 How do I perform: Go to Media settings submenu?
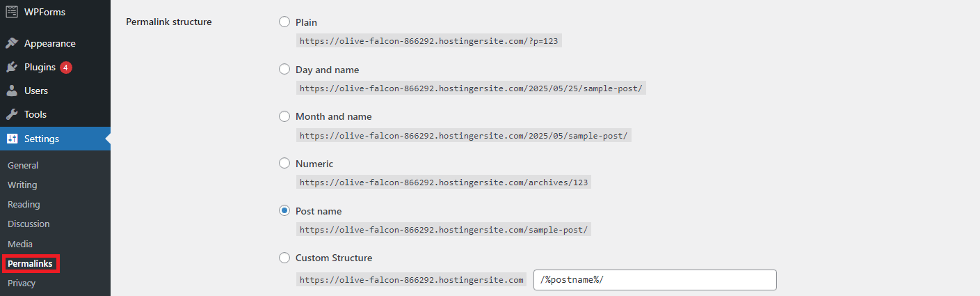pyautogui.click(x=20, y=244)
